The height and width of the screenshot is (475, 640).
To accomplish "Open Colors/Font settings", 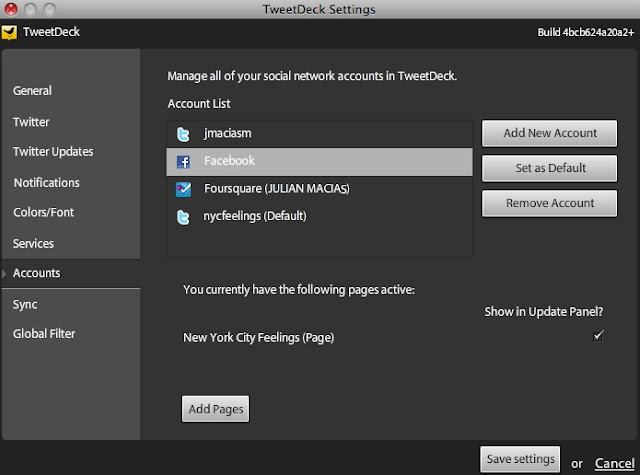I will tap(43, 212).
